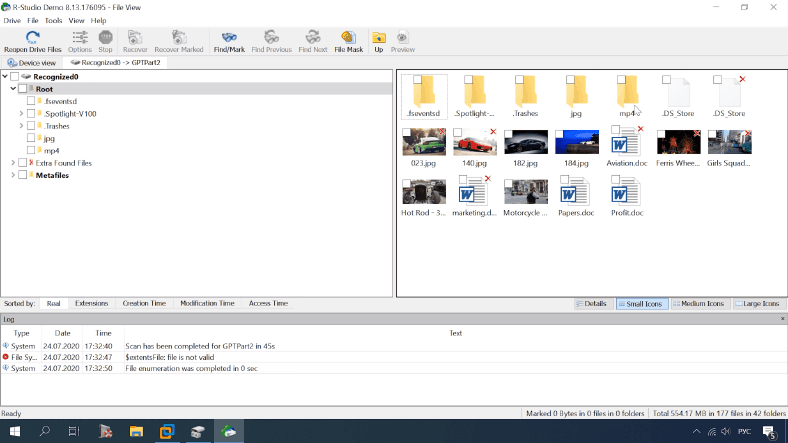Switch to the Device view tab
The height and width of the screenshot is (443, 788).
pos(32,62)
